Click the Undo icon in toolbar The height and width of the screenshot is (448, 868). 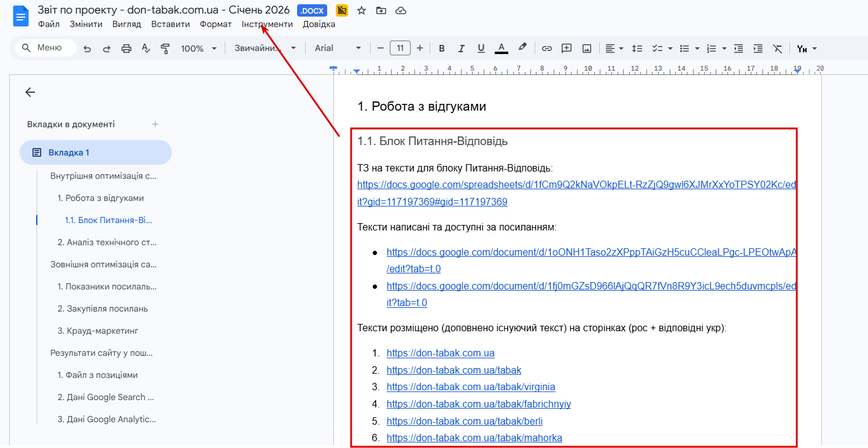pyautogui.click(x=87, y=49)
